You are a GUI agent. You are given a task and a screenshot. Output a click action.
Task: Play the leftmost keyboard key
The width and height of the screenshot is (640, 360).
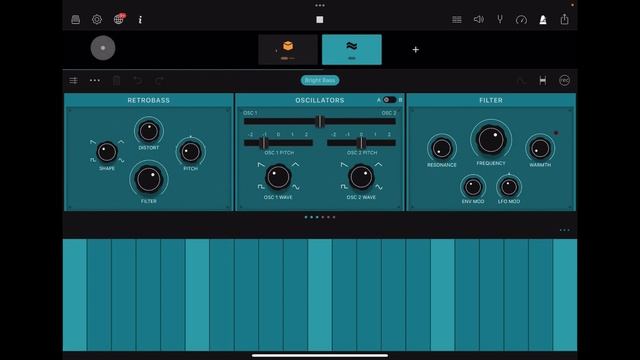pyautogui.click(x=75, y=295)
